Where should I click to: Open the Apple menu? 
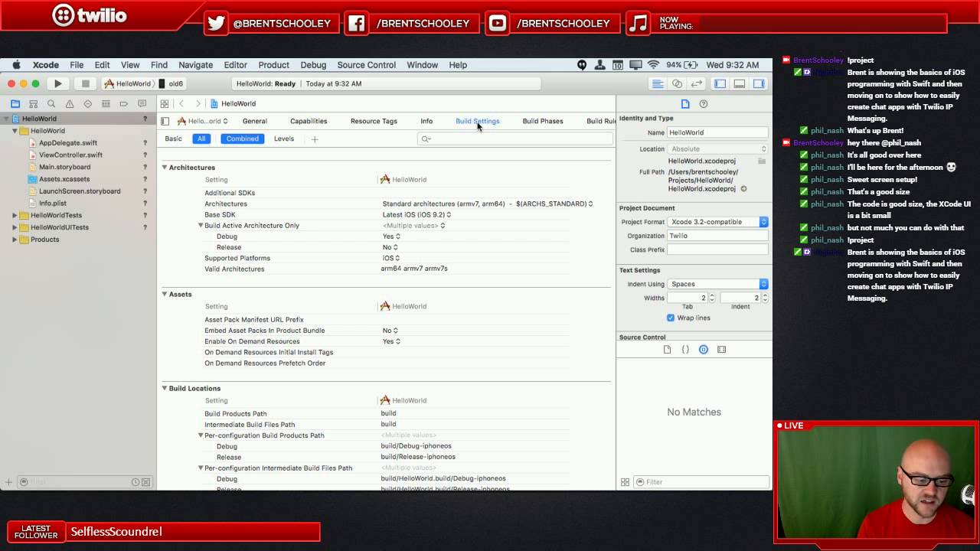[16, 65]
